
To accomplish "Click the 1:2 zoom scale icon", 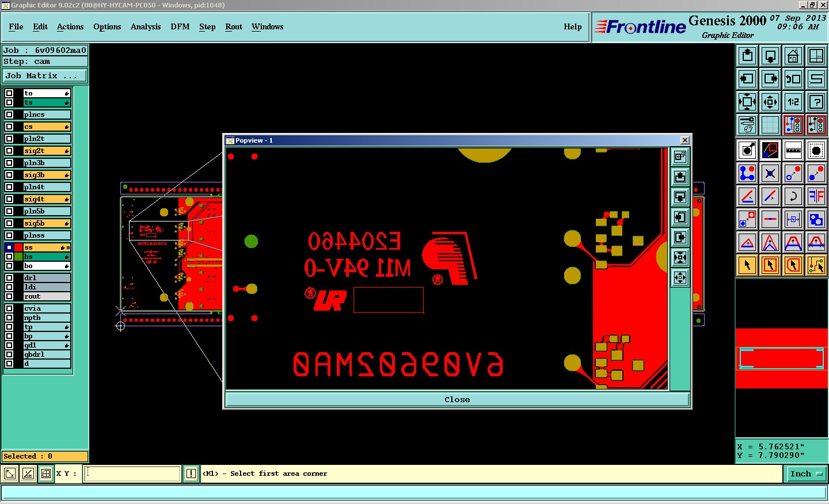I will [793, 102].
